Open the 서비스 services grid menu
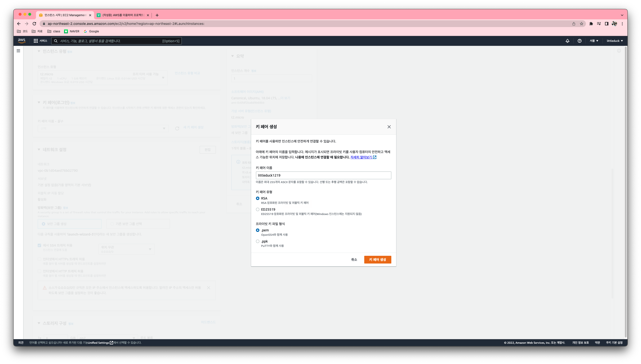 tap(41, 41)
